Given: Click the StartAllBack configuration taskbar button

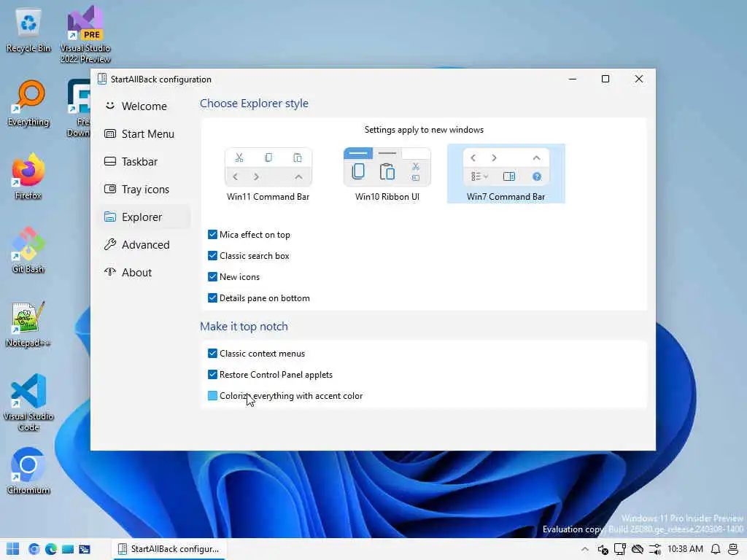Looking at the screenshot, I should (169, 549).
